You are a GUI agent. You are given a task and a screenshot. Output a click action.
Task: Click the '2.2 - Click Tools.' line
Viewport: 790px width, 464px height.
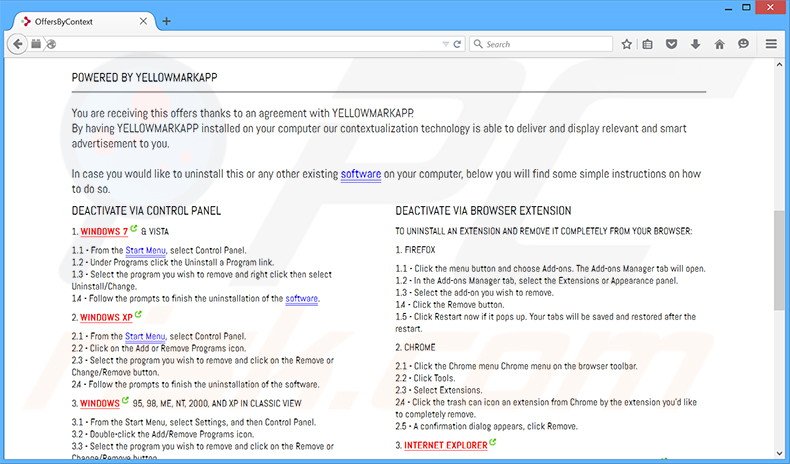tap(425, 378)
